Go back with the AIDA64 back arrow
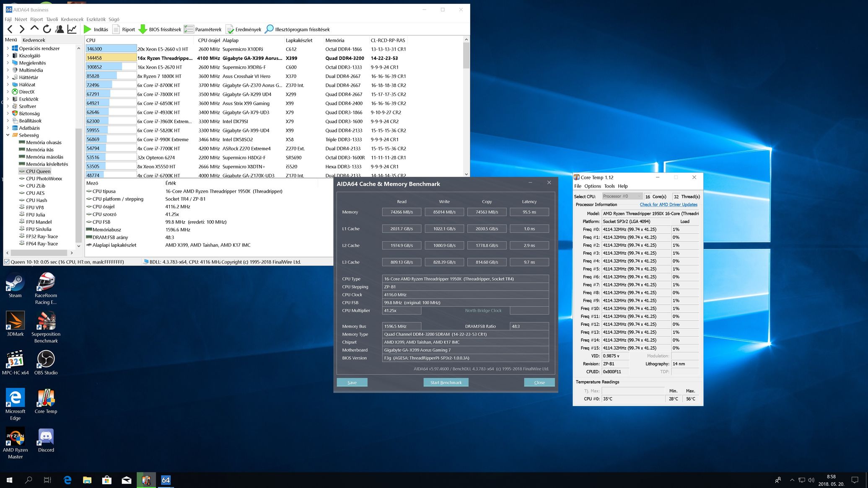This screenshot has width=868, height=488. pyautogui.click(x=10, y=29)
